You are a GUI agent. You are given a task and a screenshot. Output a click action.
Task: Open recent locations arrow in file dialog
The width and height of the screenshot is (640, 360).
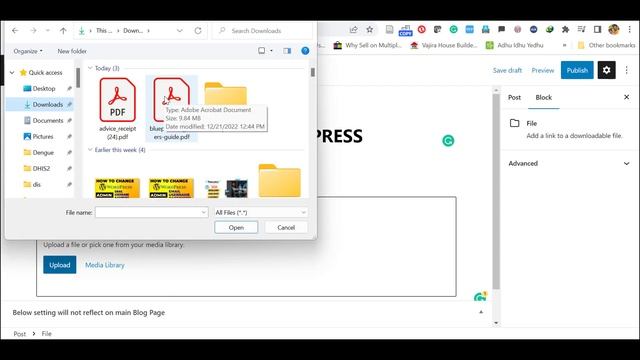[x=48, y=31]
